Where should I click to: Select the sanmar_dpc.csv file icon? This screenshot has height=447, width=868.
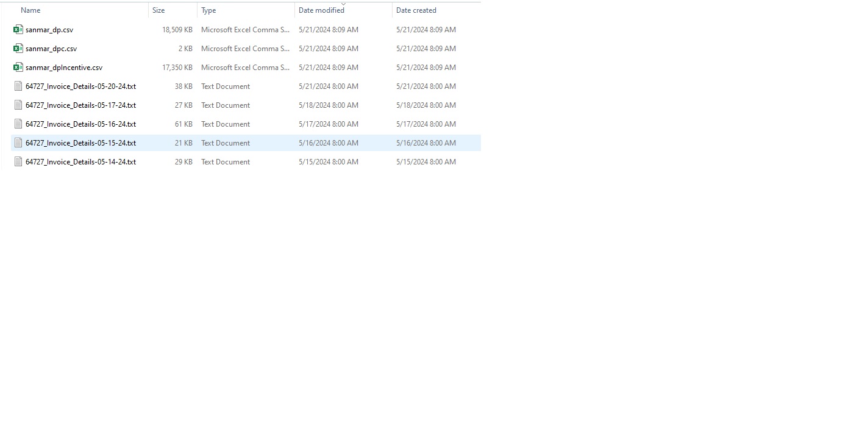[x=18, y=48]
